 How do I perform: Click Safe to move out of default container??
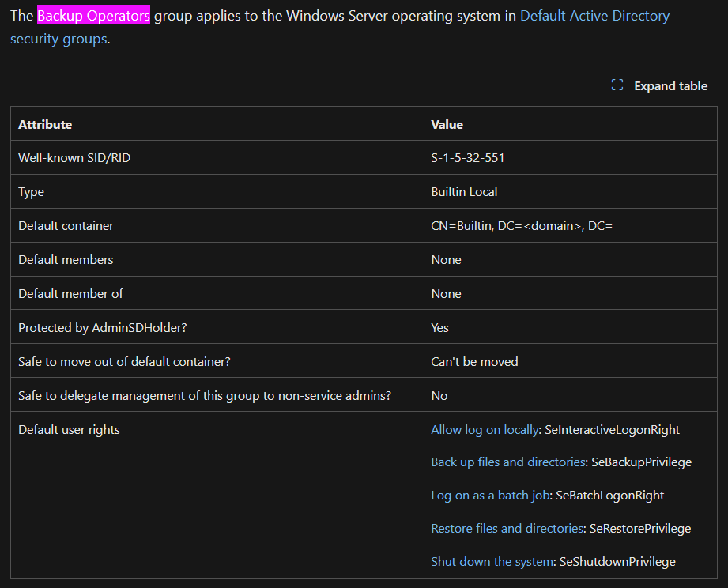124,361
